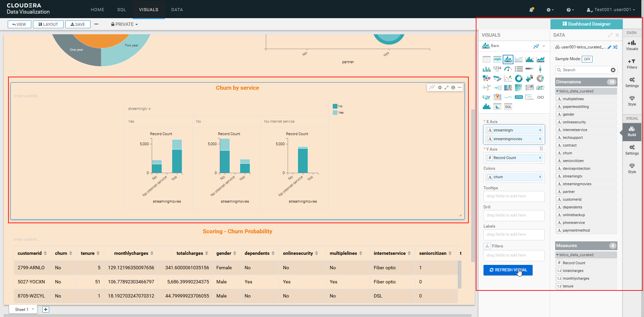Edit the dataset with the pencil icon
The width and height of the screenshot is (644, 317).
coord(609,47)
